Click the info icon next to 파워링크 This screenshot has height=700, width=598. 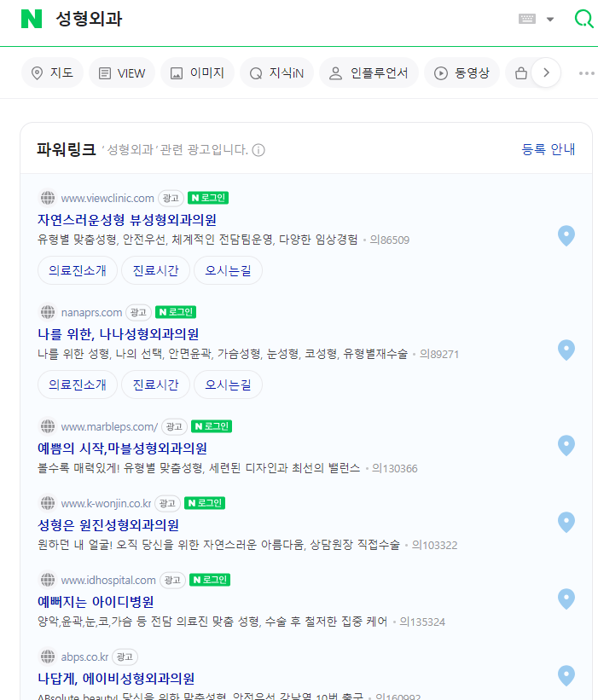pos(258,150)
